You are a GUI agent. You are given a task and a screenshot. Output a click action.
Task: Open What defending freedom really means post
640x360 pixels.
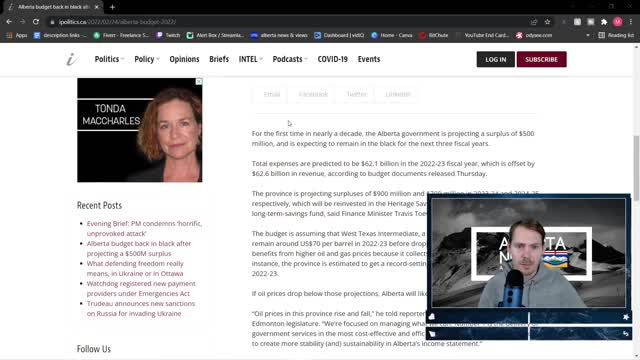pyautogui.click(x=135, y=269)
